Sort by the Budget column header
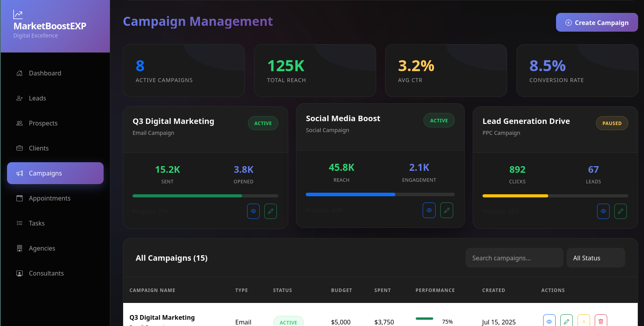The width and height of the screenshot is (644, 326). click(x=341, y=290)
